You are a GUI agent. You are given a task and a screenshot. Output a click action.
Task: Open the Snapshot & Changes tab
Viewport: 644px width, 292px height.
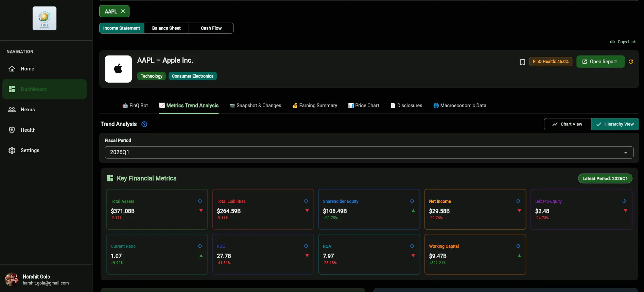click(x=256, y=106)
